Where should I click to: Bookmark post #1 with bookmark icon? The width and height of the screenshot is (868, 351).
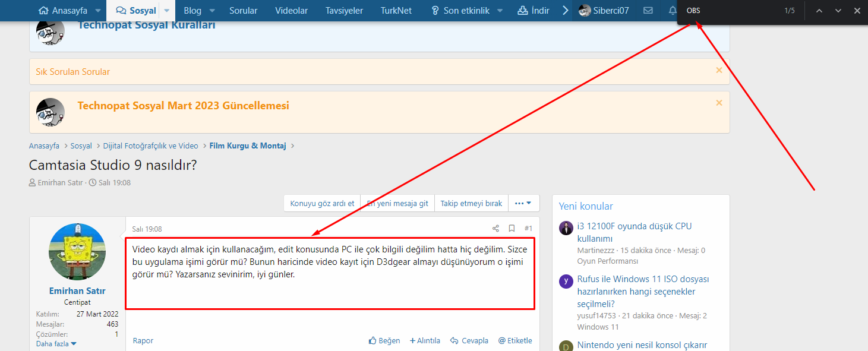click(x=512, y=228)
